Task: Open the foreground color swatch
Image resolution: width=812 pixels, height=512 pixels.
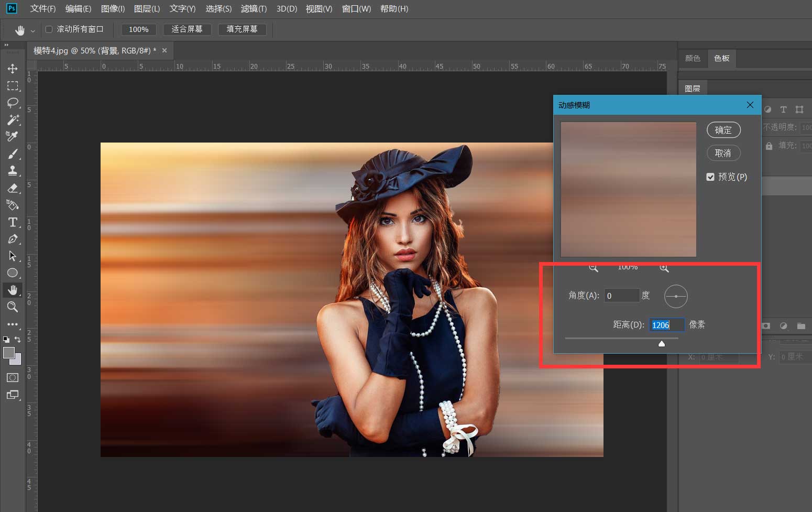Action: coord(9,353)
